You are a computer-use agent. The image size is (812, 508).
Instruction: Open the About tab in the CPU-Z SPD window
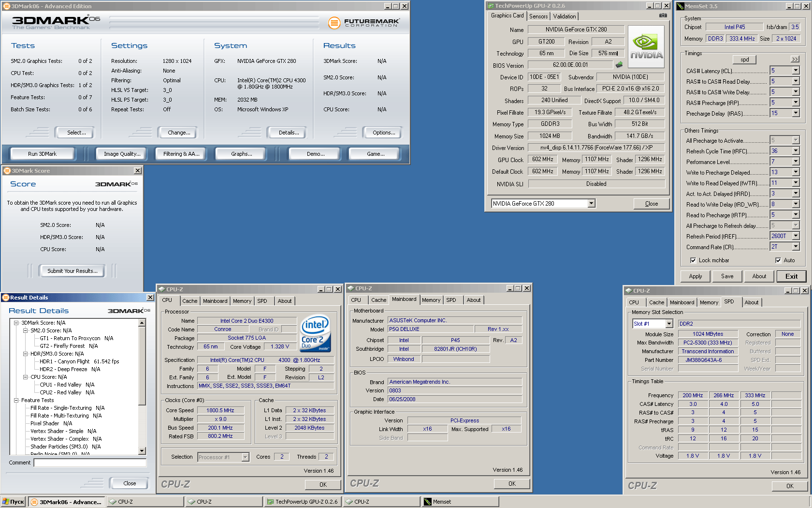point(752,302)
